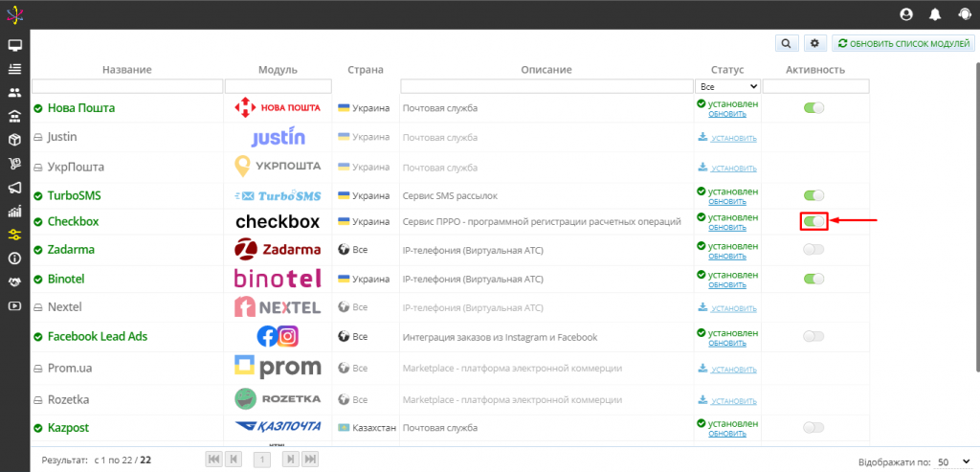
Task: Open the desktop monitor icon in sidebar
Action: 14,46
